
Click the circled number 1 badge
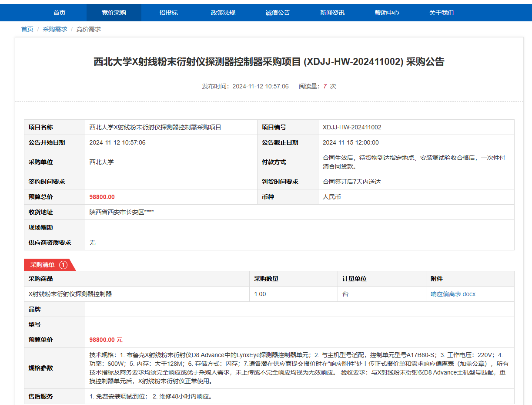coord(64,265)
